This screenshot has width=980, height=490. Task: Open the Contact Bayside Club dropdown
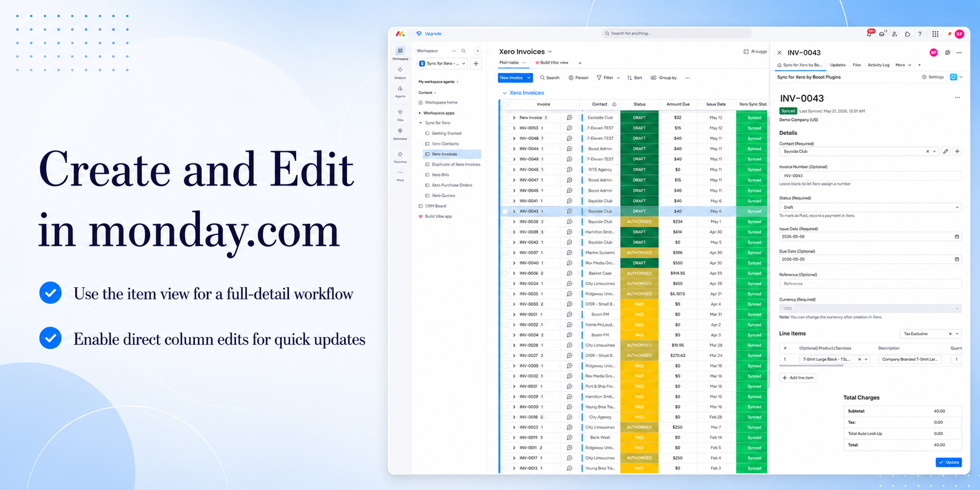[859, 152]
